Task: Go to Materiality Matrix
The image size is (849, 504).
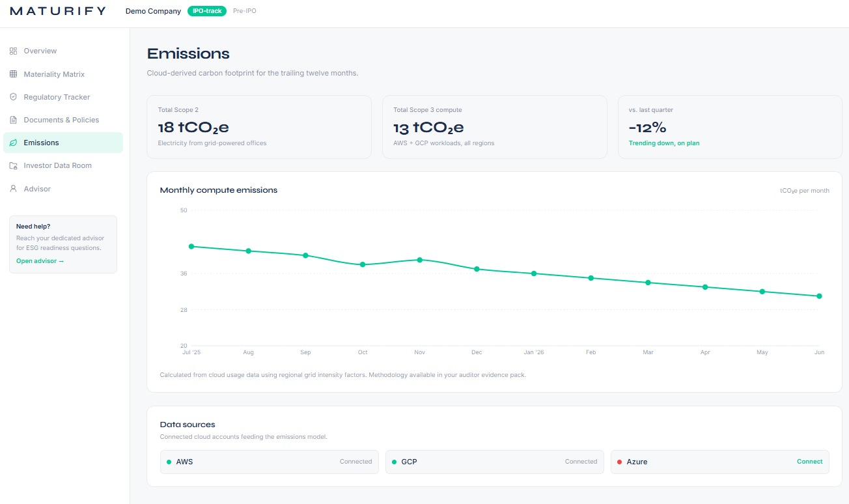Action: click(x=63, y=74)
